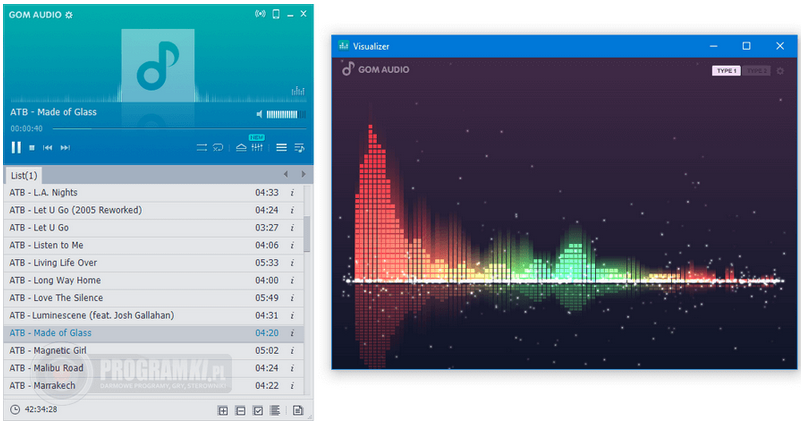Toggle the playlist panel with the three-line icon
The image size is (801, 426).
(281, 148)
